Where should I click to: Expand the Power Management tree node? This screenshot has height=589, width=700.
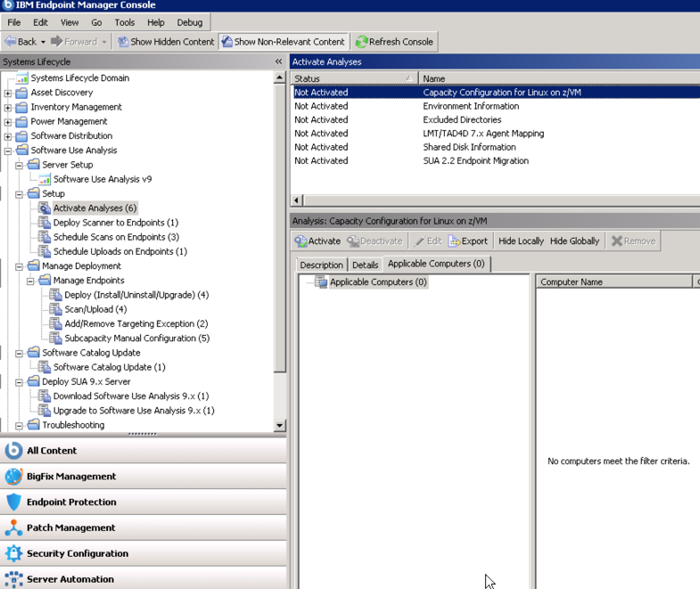click(8, 122)
